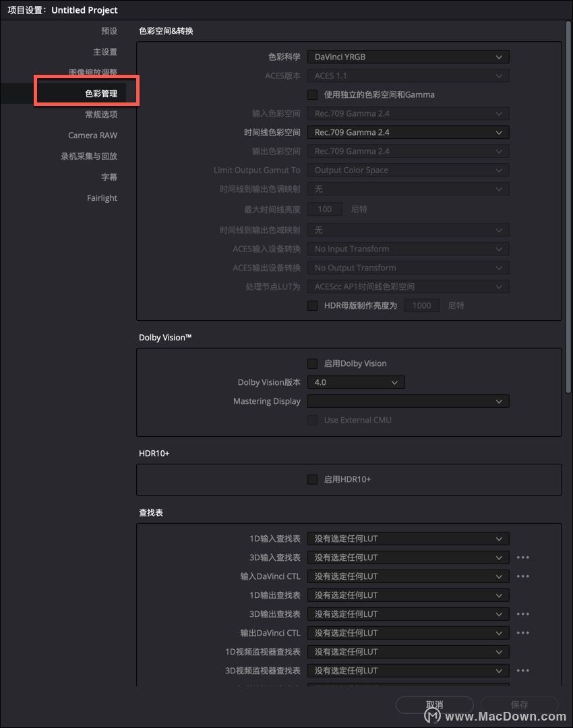Open the ACES输入设备转换 dropdown
This screenshot has width=573, height=728.
point(408,249)
